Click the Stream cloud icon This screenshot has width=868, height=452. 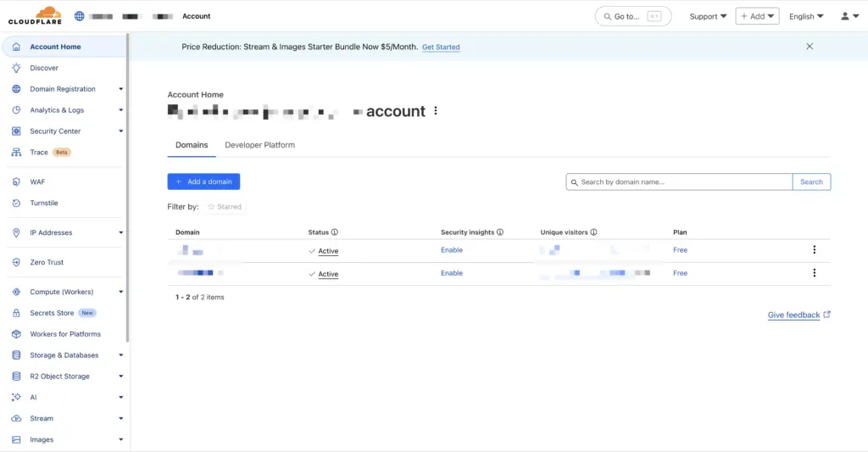pyautogui.click(x=16, y=418)
